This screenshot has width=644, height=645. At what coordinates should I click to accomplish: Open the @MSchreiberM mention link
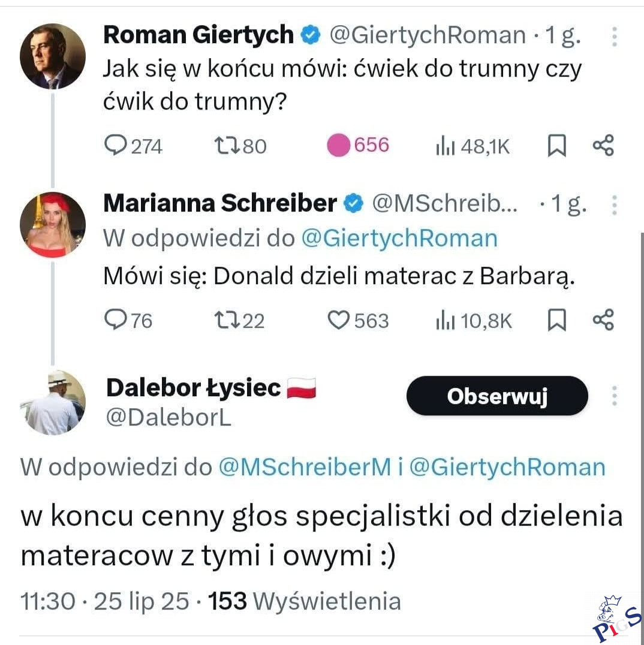(305, 468)
